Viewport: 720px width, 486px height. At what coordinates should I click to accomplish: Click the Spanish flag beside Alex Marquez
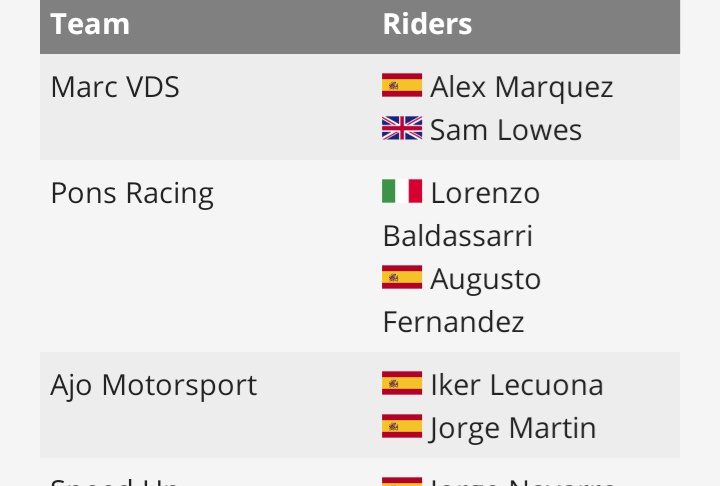tap(401, 86)
